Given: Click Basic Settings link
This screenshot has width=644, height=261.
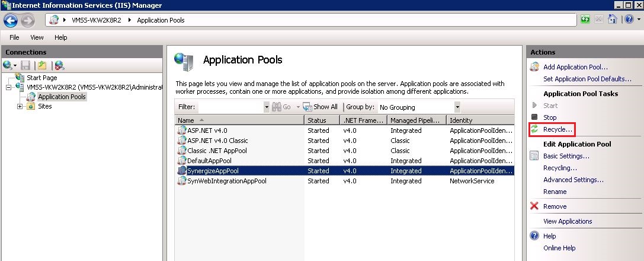Looking at the screenshot, I should (566, 156).
